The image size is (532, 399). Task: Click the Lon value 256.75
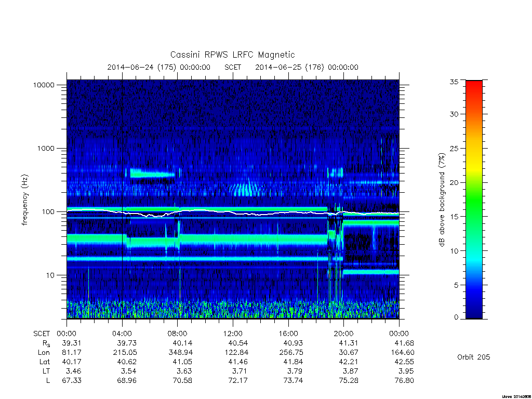(291, 353)
